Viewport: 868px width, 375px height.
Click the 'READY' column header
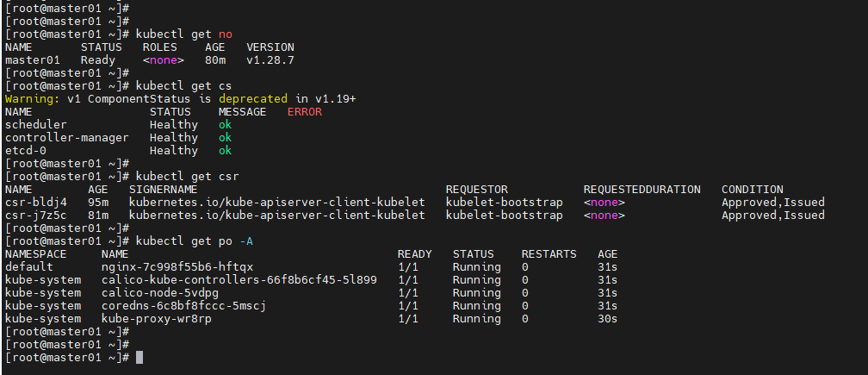pyautogui.click(x=415, y=253)
